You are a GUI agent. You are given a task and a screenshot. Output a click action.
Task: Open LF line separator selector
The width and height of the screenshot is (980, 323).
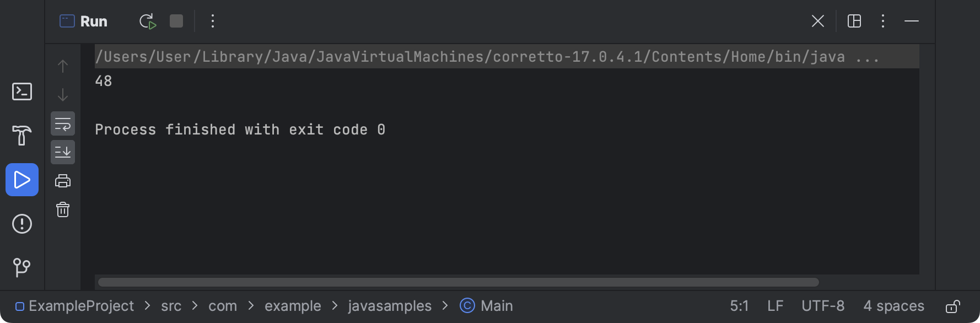[x=775, y=306]
